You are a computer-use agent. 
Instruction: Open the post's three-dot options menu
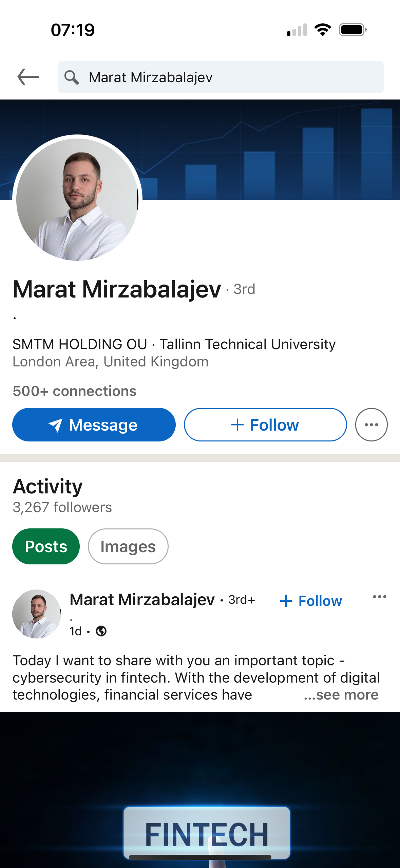[379, 597]
